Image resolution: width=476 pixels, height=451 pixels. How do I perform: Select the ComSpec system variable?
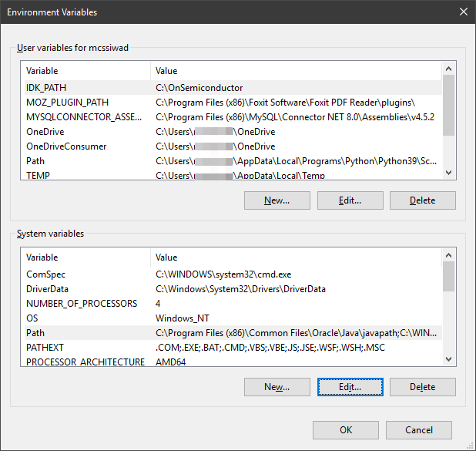tap(45, 274)
